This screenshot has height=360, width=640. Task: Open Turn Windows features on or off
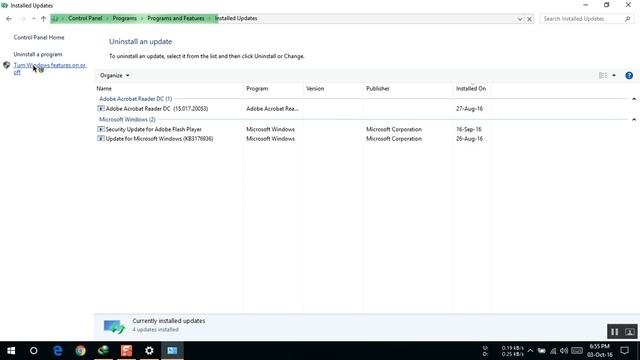(x=50, y=69)
